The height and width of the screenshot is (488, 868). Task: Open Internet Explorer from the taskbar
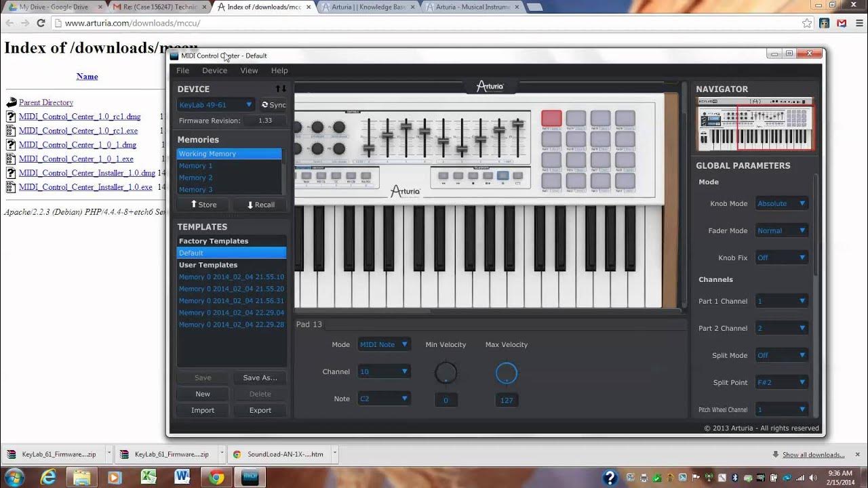(x=47, y=477)
